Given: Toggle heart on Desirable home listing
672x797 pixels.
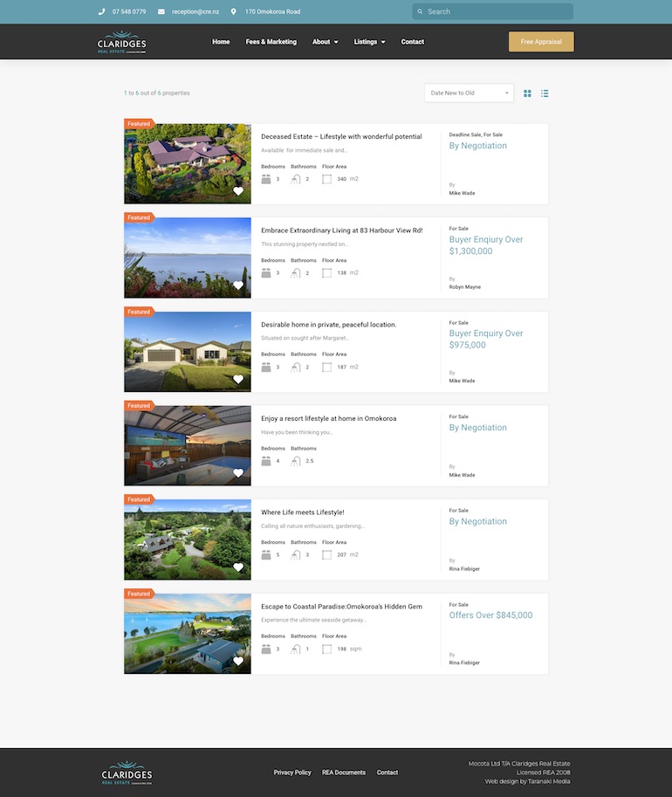Looking at the screenshot, I should 238,379.
